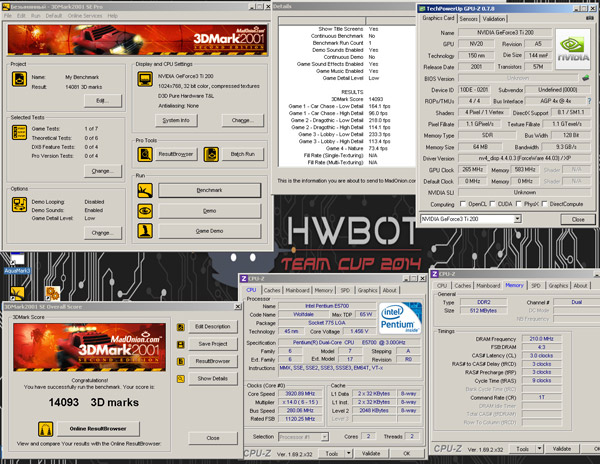Click Change button under Selected Tests

(103, 171)
